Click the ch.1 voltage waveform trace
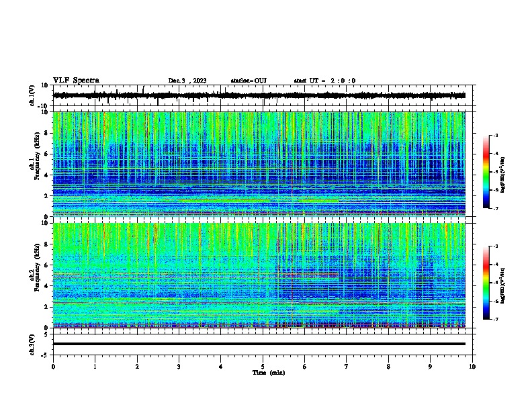Image resolution: width=532 pixels, height=411 pixels. [259, 95]
